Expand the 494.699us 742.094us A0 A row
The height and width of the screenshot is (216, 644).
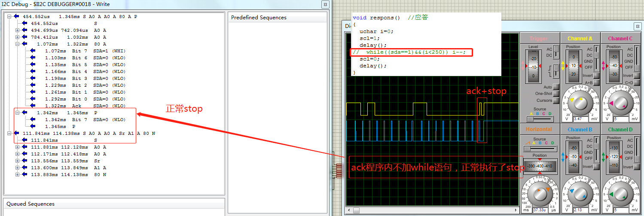(18, 30)
